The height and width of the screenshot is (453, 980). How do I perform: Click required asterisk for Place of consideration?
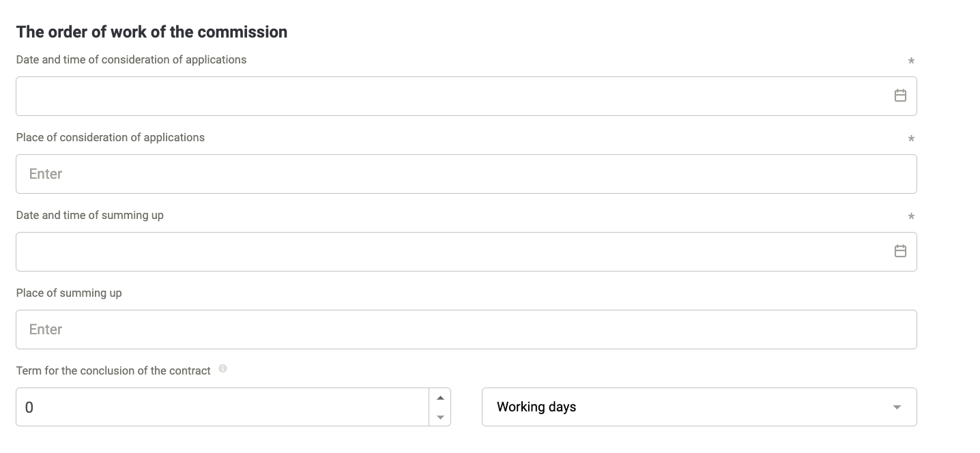(x=911, y=139)
